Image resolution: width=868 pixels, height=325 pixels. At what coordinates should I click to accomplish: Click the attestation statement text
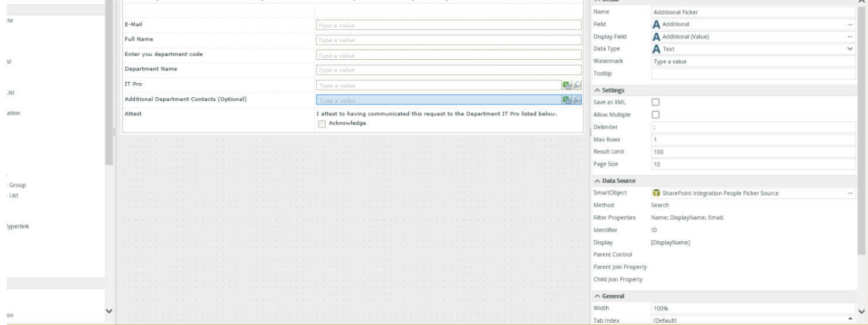point(436,114)
